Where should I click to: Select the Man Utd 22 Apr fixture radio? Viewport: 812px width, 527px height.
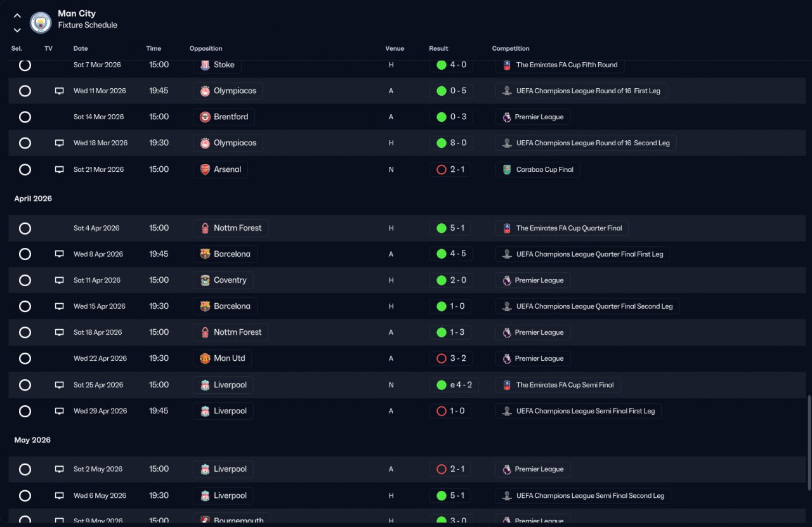[25, 358]
